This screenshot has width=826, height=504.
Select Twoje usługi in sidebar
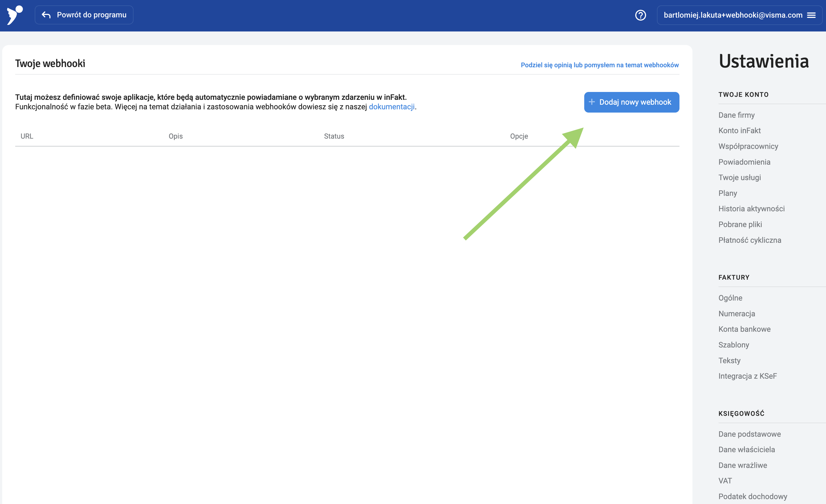pyautogui.click(x=739, y=177)
